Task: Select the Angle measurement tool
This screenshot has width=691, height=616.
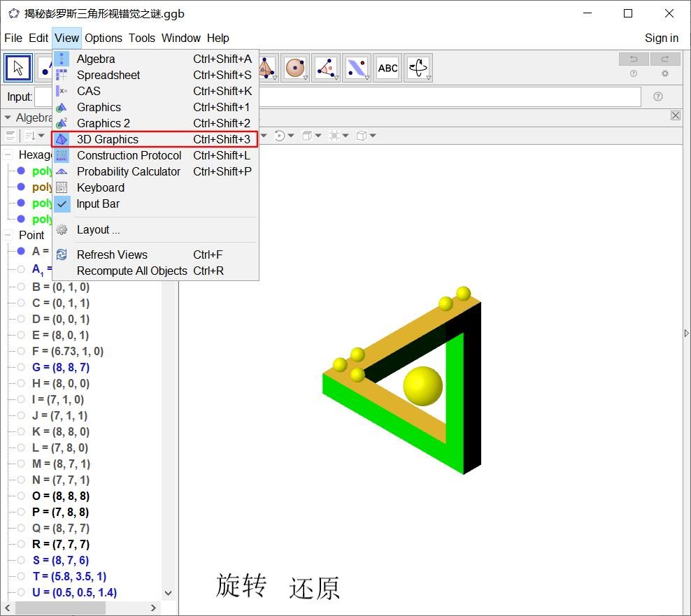Action: [x=326, y=68]
